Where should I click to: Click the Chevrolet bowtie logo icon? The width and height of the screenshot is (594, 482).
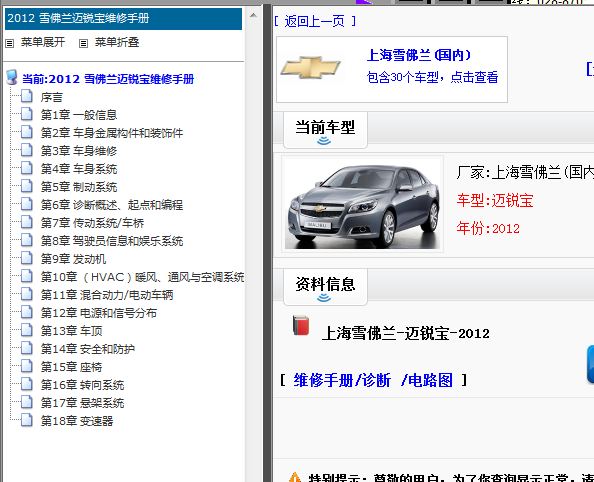(x=311, y=68)
